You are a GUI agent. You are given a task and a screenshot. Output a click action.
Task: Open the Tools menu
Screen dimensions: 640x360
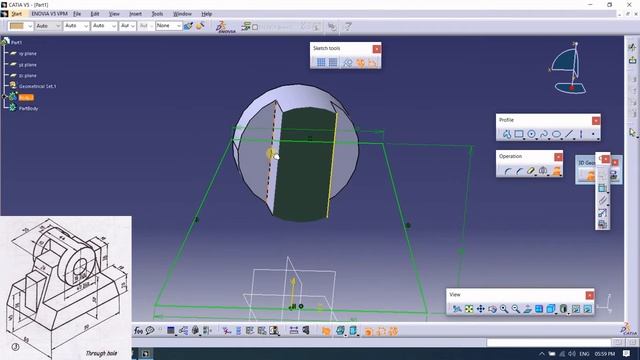click(158, 14)
